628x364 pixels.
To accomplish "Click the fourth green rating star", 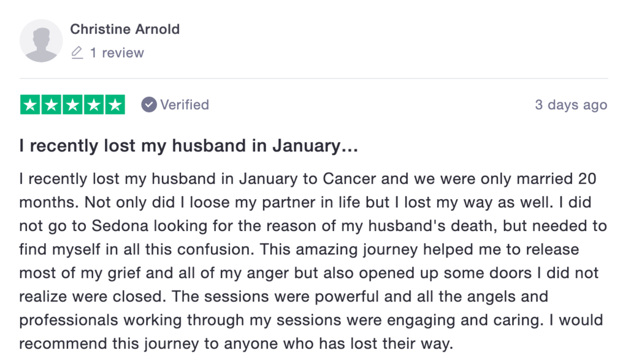I will coord(93,105).
